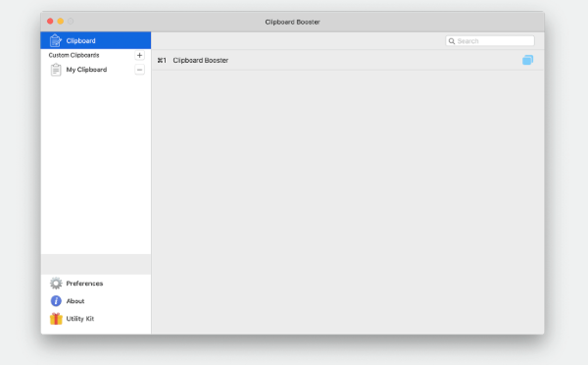The image size is (588, 365).
Task: Select the Clipboard Booster clip entry
Action: coord(348,60)
